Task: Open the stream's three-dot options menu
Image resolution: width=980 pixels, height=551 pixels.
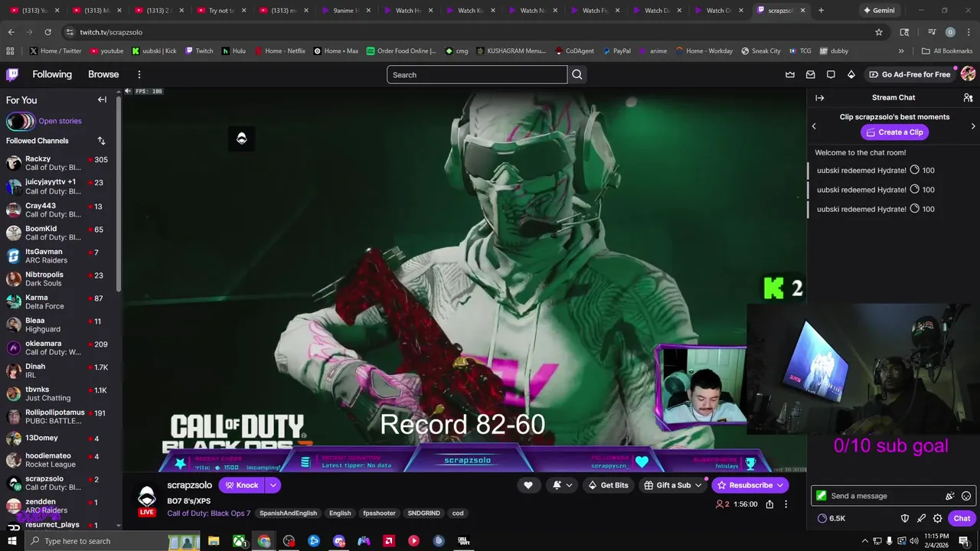Action: tap(786, 504)
